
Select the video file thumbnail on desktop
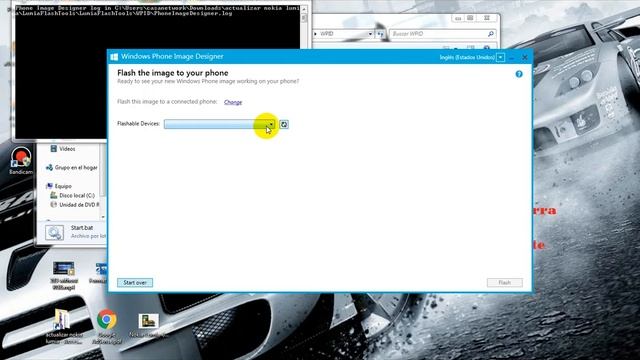(64, 275)
